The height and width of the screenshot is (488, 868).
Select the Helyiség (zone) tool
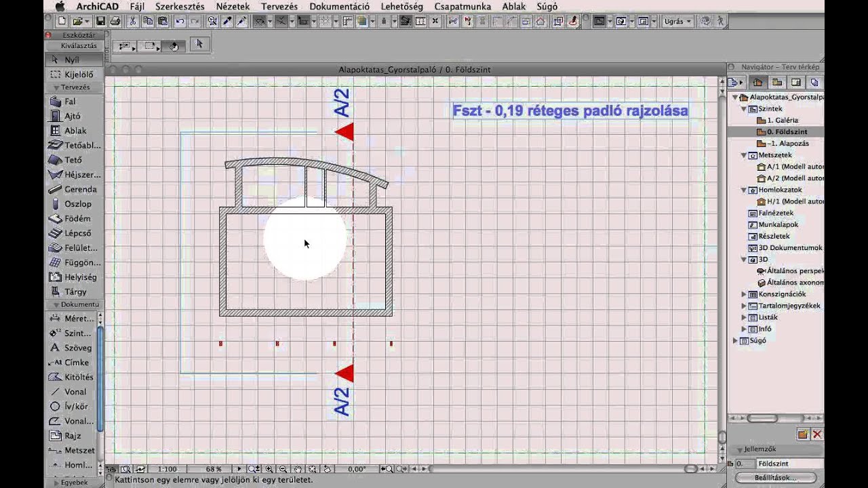[x=73, y=277]
